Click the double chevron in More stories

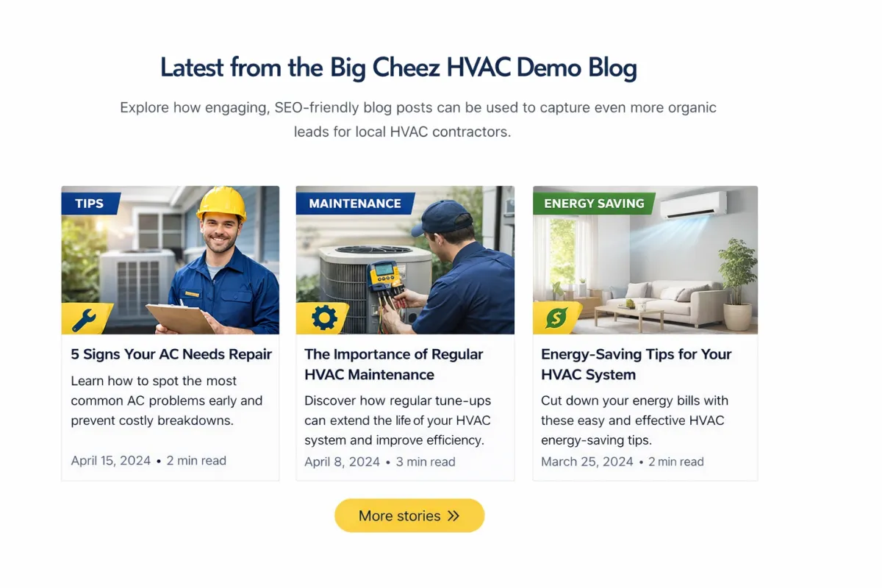453,516
